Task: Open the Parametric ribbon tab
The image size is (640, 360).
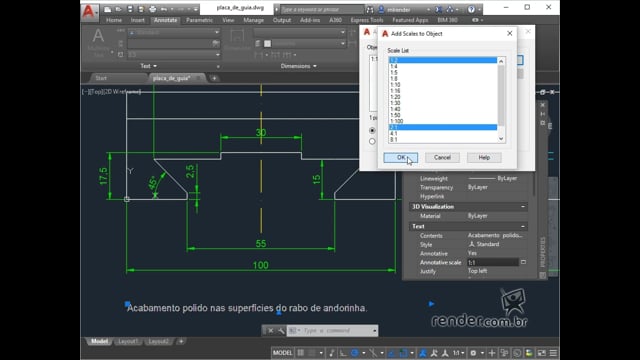Action: click(x=199, y=20)
